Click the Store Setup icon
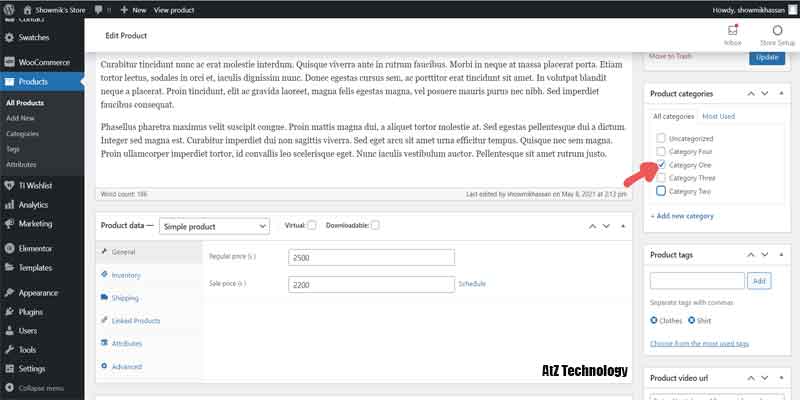Viewport: 800px width, 400px height. pyautogui.click(x=777, y=31)
